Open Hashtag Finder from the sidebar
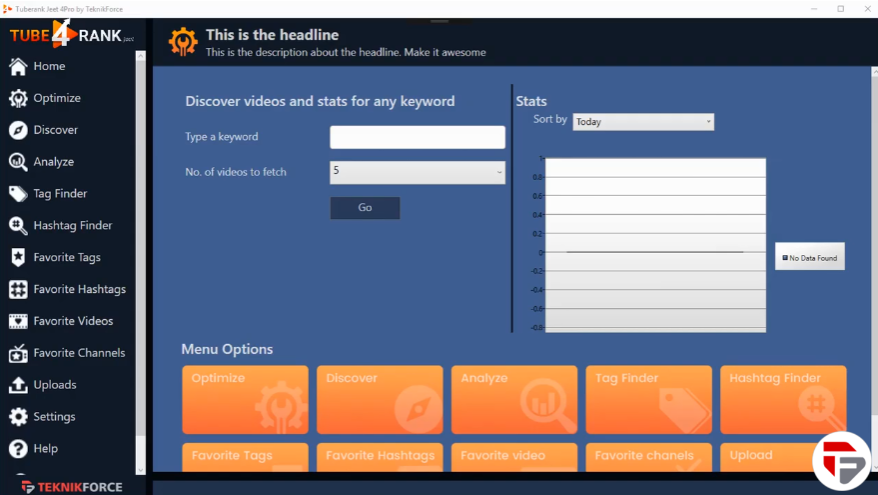This screenshot has width=878, height=495. point(73,226)
